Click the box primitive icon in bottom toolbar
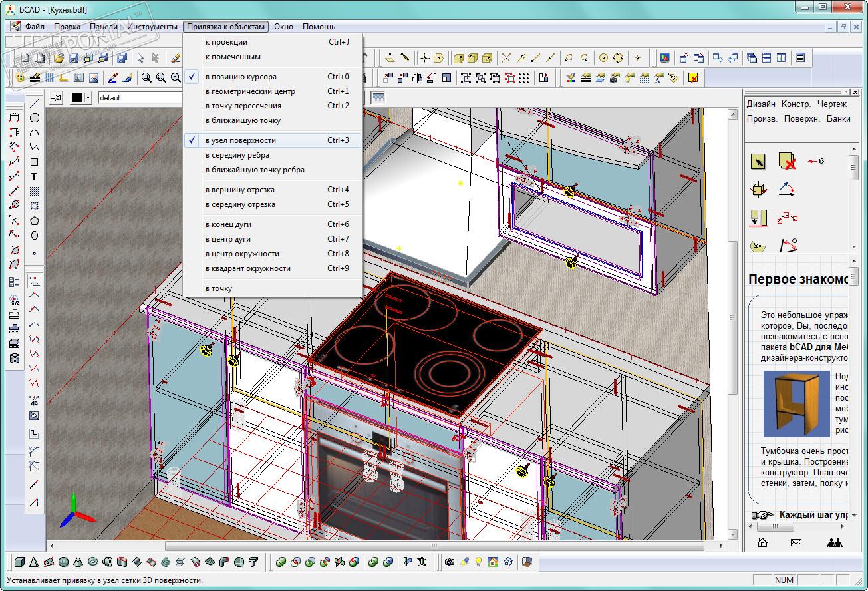This screenshot has width=868, height=591. 19,562
